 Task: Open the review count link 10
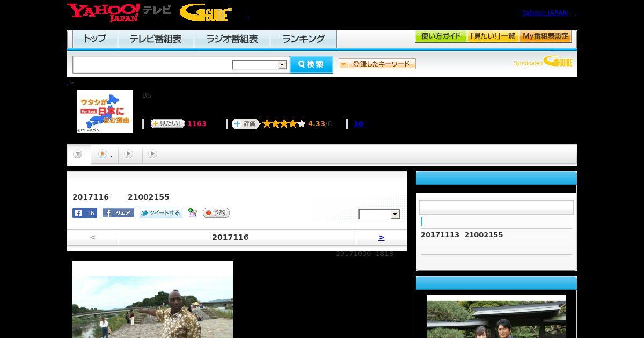tap(358, 124)
